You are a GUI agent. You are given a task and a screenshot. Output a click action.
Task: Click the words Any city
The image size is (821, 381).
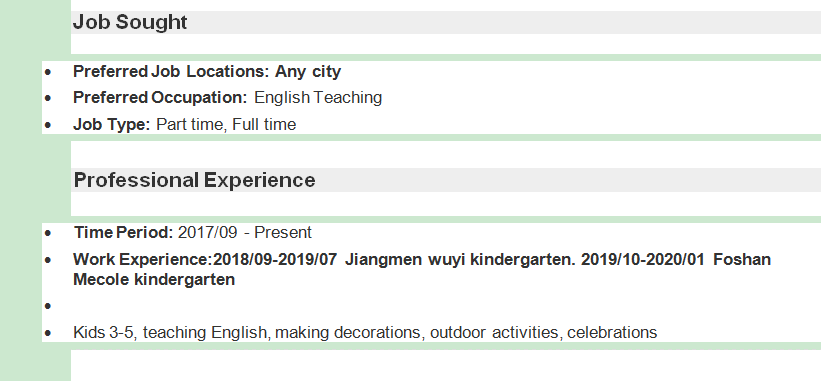pos(308,72)
